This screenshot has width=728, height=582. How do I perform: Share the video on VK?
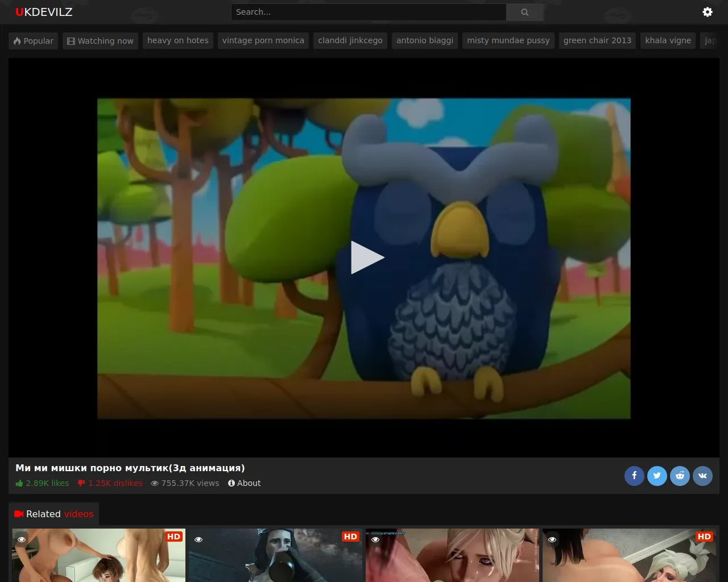tap(702, 476)
